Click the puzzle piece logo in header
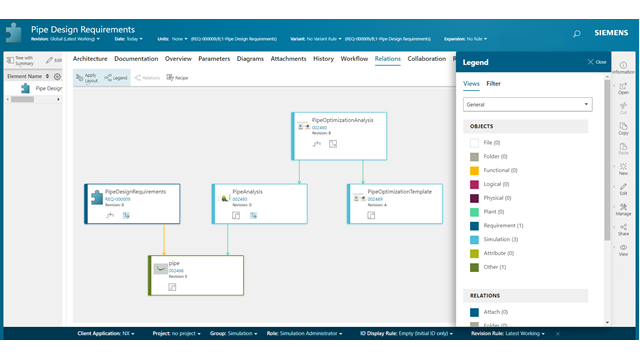Screen dimensions: 640x360 click(x=14, y=33)
